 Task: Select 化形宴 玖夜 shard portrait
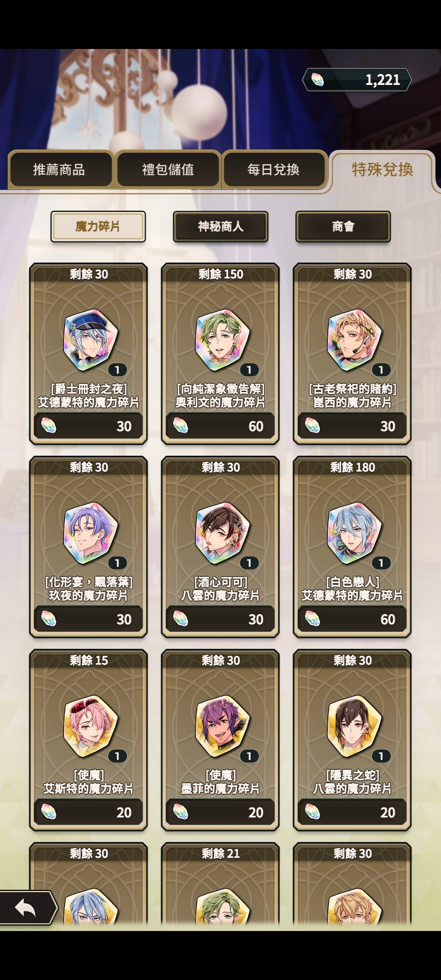point(90,533)
